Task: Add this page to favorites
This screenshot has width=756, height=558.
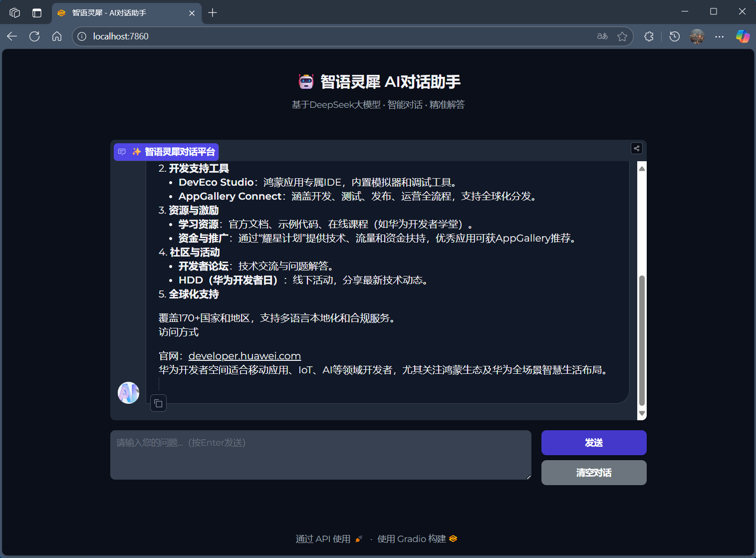Action: click(x=622, y=36)
